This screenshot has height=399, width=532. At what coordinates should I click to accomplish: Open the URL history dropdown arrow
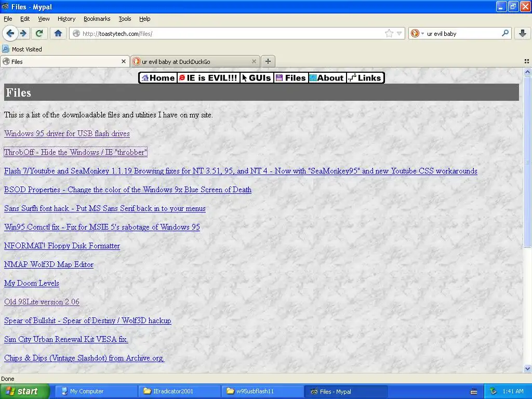click(400, 33)
